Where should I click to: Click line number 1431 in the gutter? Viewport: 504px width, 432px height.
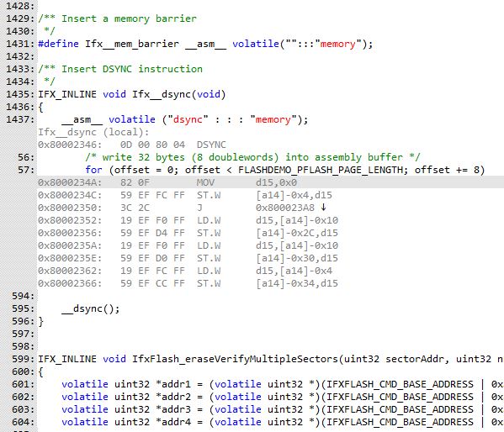click(19, 44)
